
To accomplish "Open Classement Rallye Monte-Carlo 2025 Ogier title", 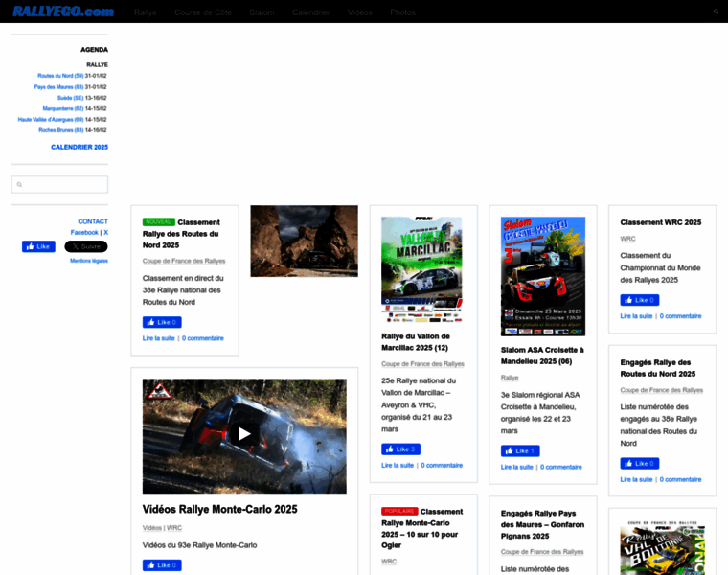I will click(x=422, y=529).
